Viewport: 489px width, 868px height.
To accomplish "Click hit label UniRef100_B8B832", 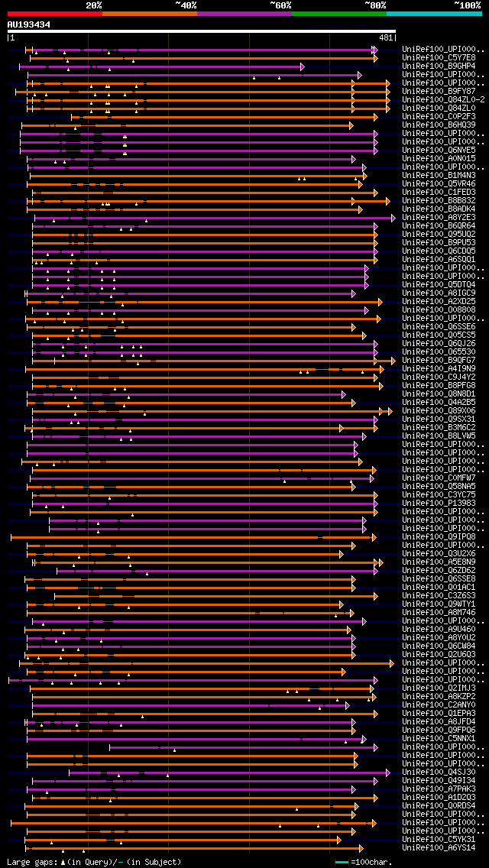I will click(439, 200).
